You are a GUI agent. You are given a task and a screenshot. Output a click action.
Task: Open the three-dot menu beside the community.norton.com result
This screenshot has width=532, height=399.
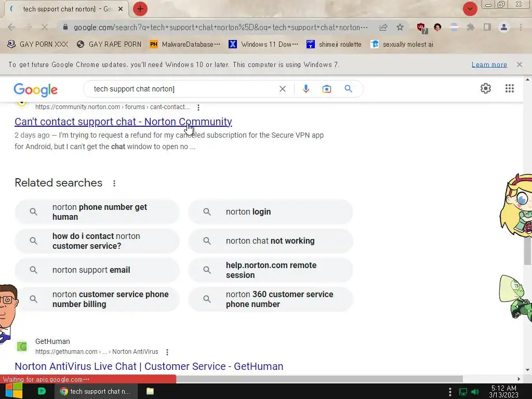198,108
